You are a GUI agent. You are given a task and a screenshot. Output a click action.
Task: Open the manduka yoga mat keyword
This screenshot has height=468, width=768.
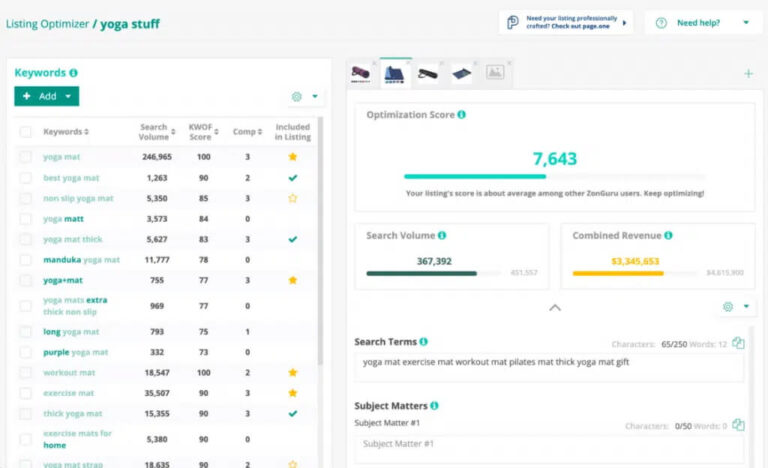pyautogui.click(x=81, y=260)
